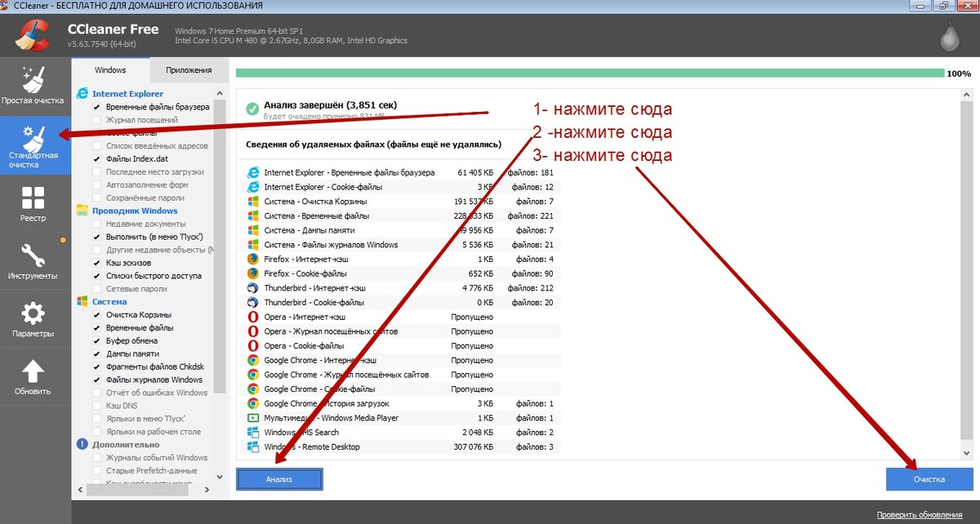Toggle Фрагменты файлов Chkdsk checkbox
Viewport: 980px width, 524px height.
pyautogui.click(x=97, y=366)
